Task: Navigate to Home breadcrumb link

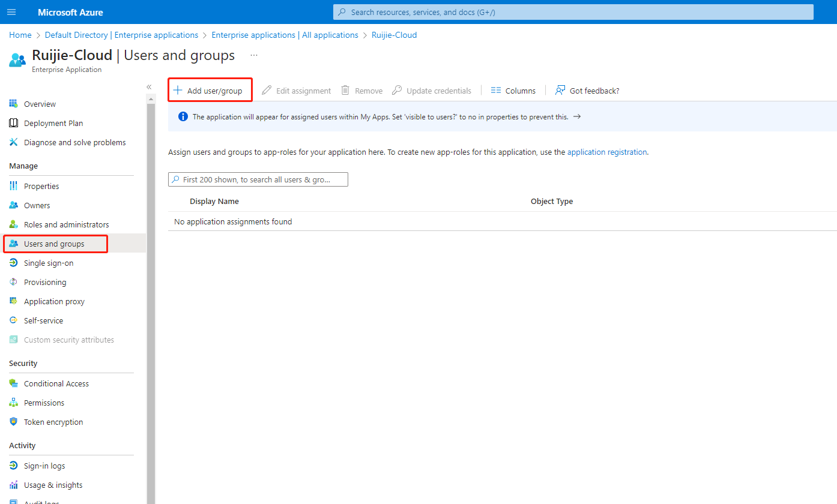Action: 20,35
